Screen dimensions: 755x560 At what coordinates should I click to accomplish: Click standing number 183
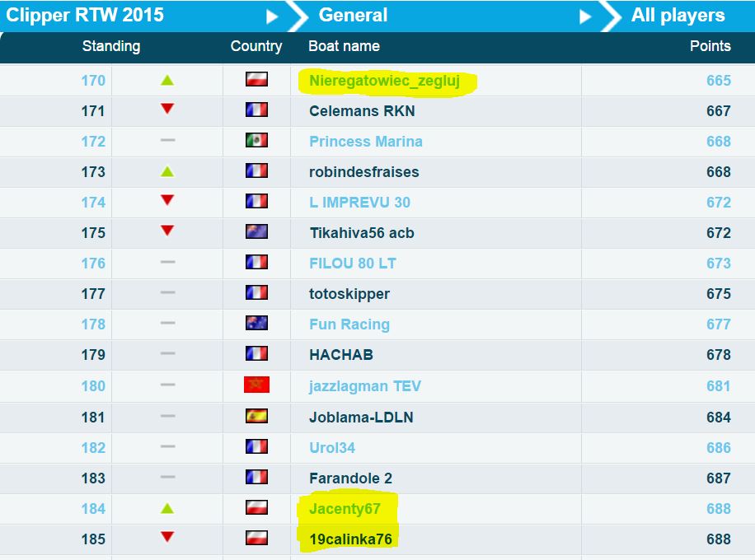[x=93, y=478]
